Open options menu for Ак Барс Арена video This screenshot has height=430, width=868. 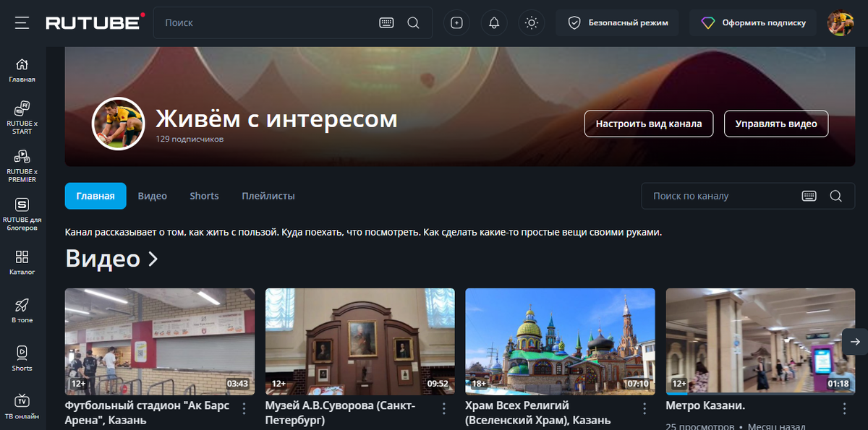click(x=244, y=408)
